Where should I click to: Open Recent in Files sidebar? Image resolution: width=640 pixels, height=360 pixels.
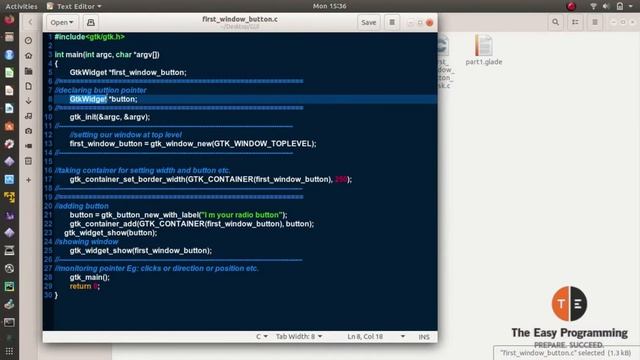click(28, 40)
